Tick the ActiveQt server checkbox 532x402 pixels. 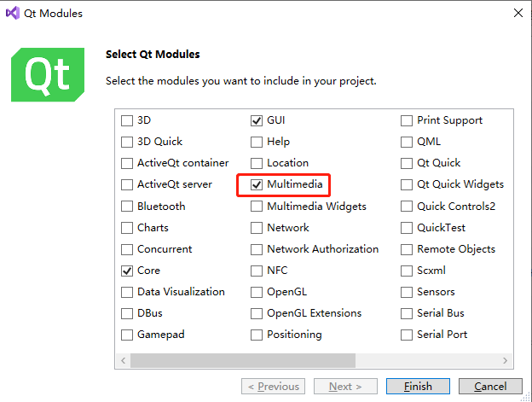(x=127, y=184)
